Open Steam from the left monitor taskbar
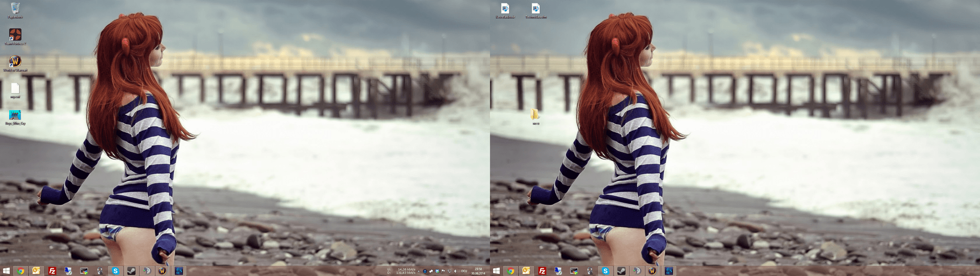 click(x=131, y=271)
